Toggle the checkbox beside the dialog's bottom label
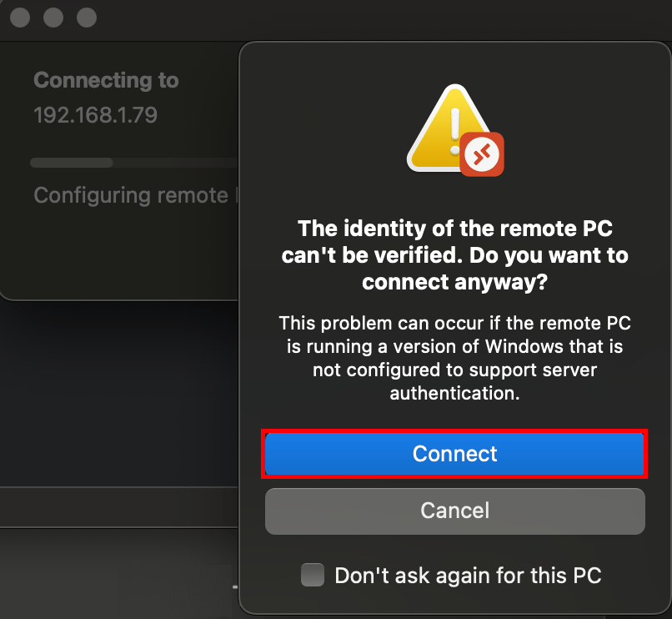 tap(313, 575)
